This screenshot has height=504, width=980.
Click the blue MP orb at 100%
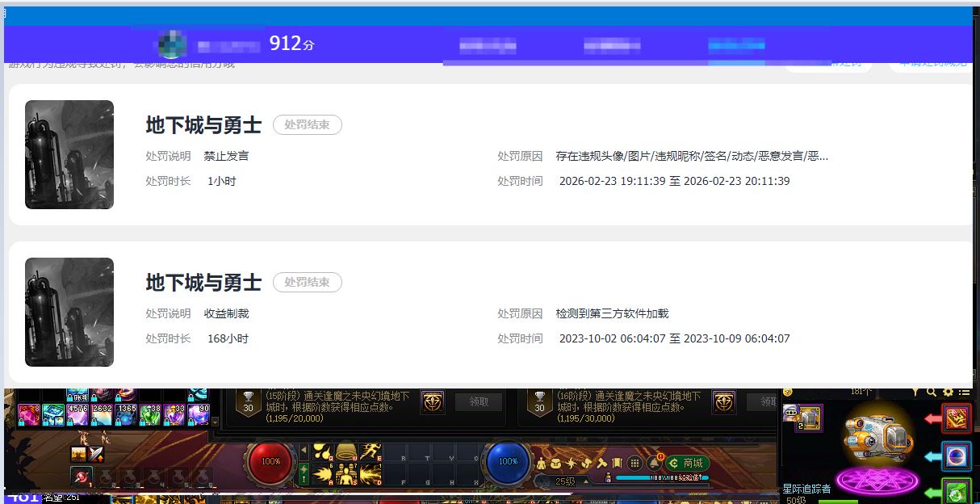point(509,462)
